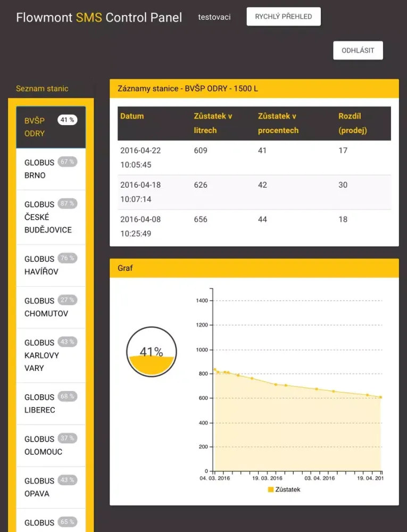Click the 76 % badge on GLOBUS HAVÍŘOV
Screen dimensions: 407x532
(x=68, y=258)
